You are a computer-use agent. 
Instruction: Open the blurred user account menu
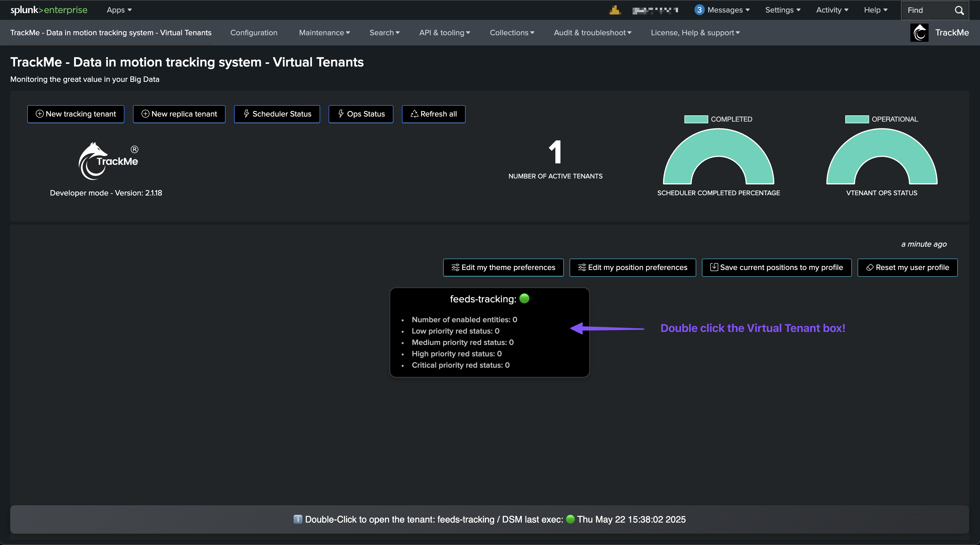click(655, 10)
